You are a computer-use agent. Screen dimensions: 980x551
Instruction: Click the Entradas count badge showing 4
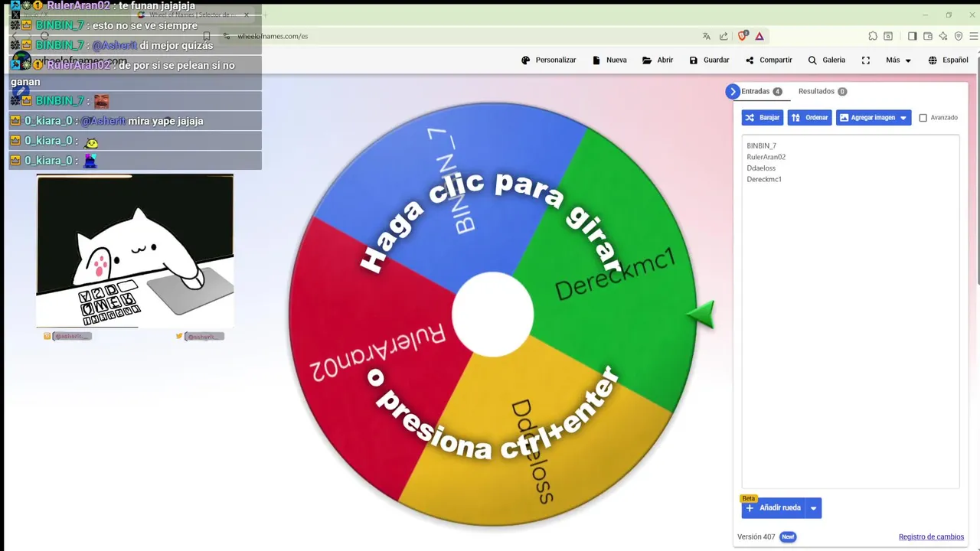[777, 91]
